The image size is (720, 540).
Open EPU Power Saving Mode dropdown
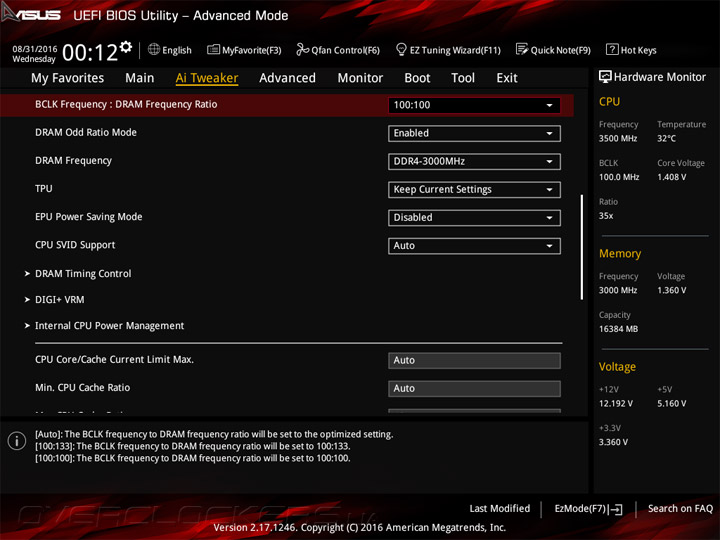474,218
